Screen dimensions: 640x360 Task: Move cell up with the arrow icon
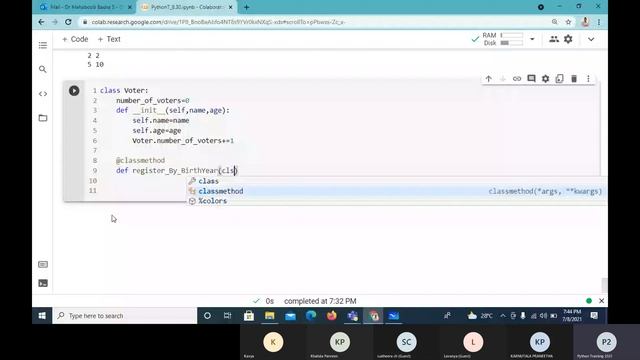pyautogui.click(x=489, y=79)
